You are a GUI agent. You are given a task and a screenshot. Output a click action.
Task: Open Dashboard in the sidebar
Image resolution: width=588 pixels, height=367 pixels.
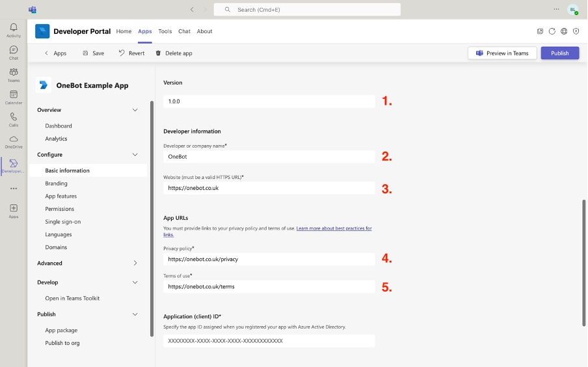pyautogui.click(x=59, y=126)
